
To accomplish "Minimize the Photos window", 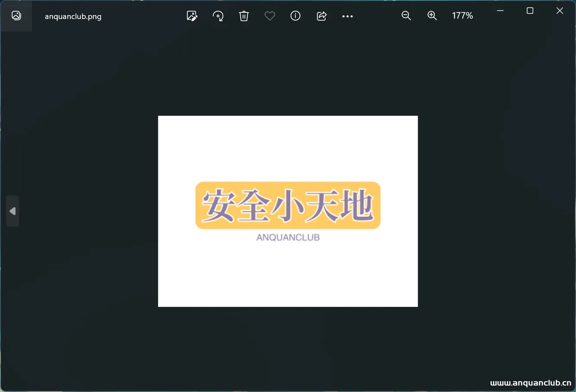I will pyautogui.click(x=500, y=11).
